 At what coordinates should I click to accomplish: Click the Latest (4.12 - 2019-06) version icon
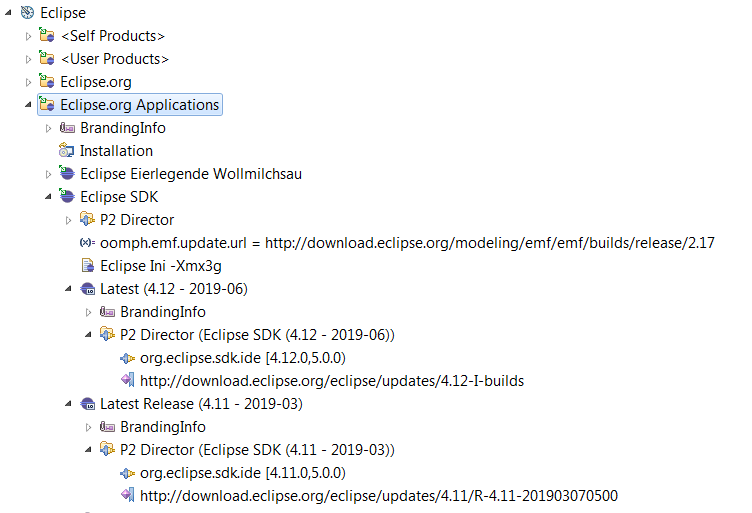point(88,289)
